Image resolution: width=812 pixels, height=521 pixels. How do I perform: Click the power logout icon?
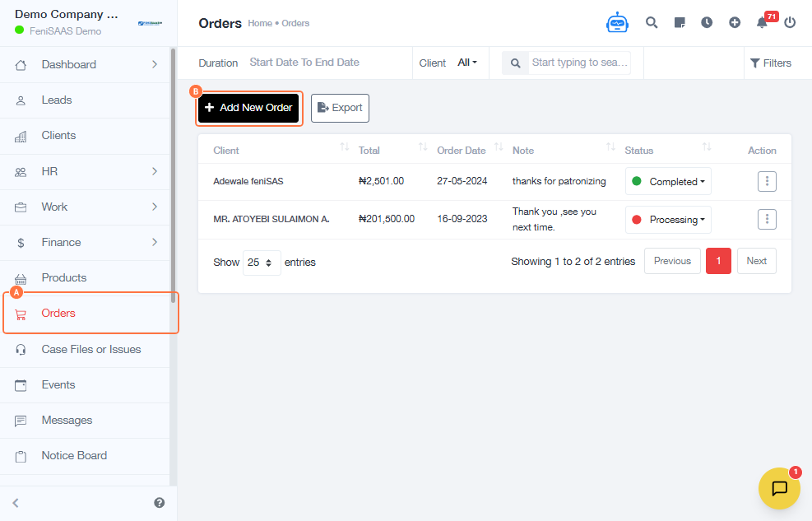(x=790, y=23)
